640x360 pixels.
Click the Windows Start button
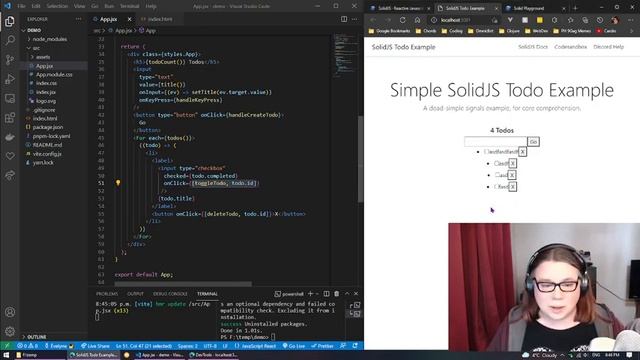click(x=6, y=355)
